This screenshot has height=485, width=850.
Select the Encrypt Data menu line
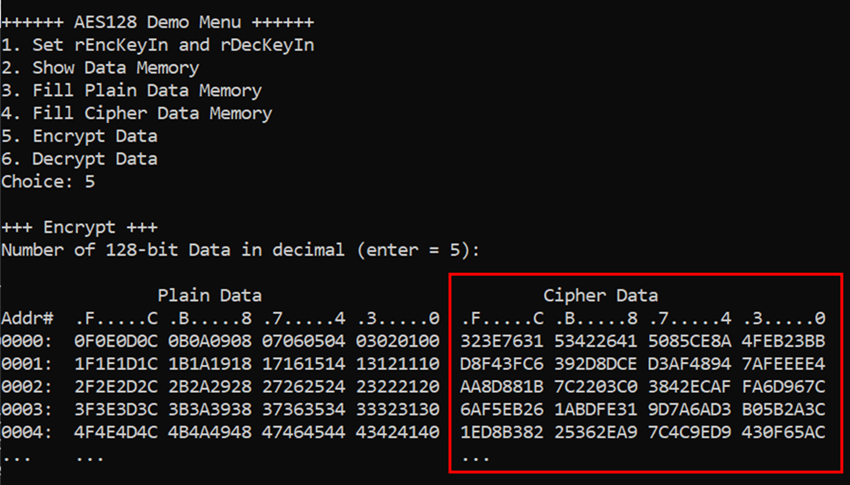coord(79,136)
